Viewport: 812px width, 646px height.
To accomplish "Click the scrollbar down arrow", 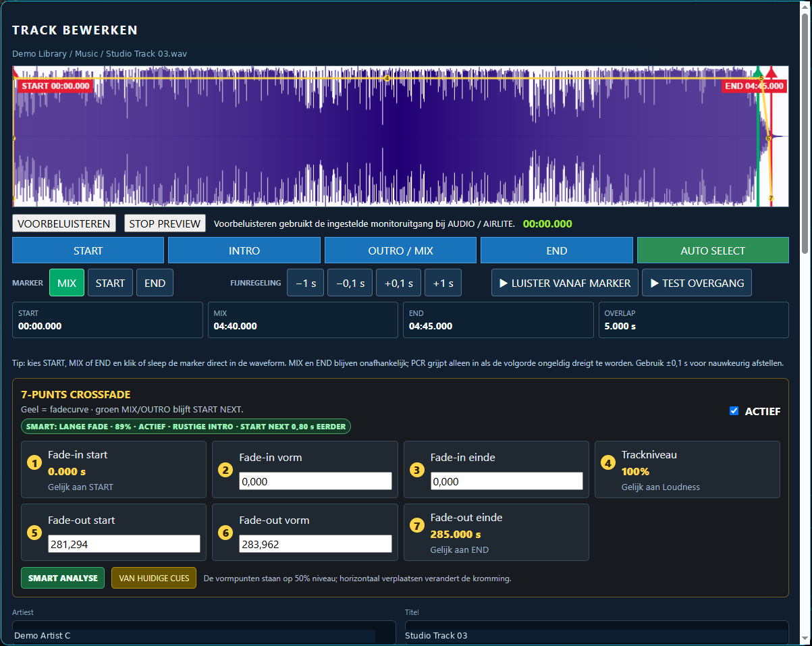I will (805, 639).
